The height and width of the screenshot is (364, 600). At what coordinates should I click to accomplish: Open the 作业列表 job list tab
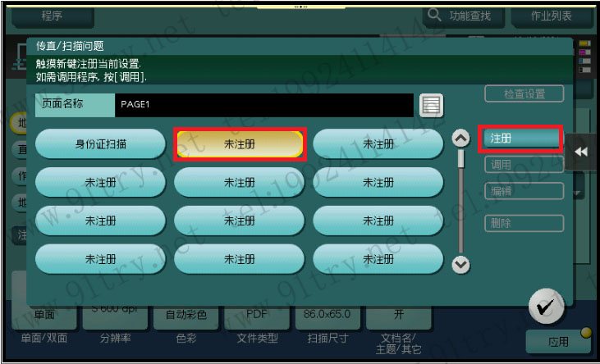point(552,16)
